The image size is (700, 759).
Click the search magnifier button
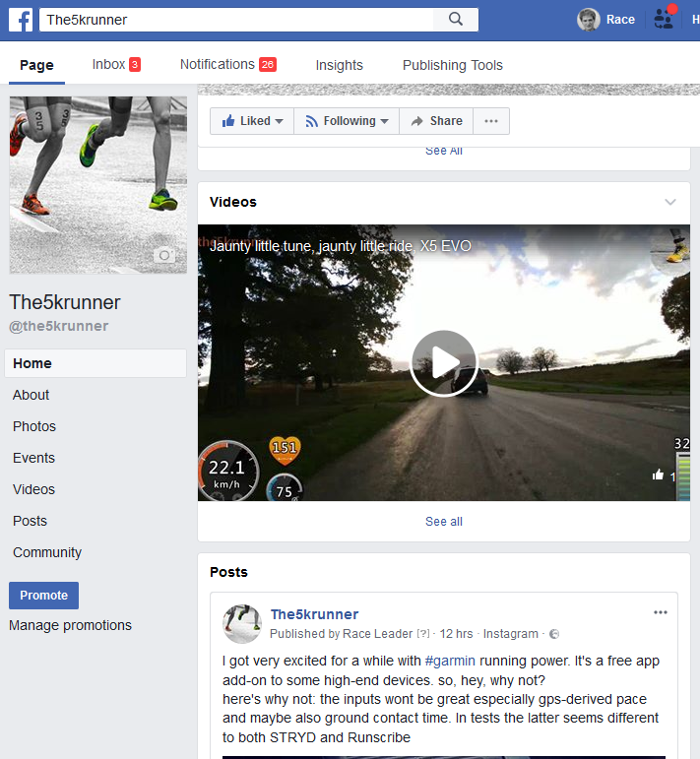coord(456,20)
